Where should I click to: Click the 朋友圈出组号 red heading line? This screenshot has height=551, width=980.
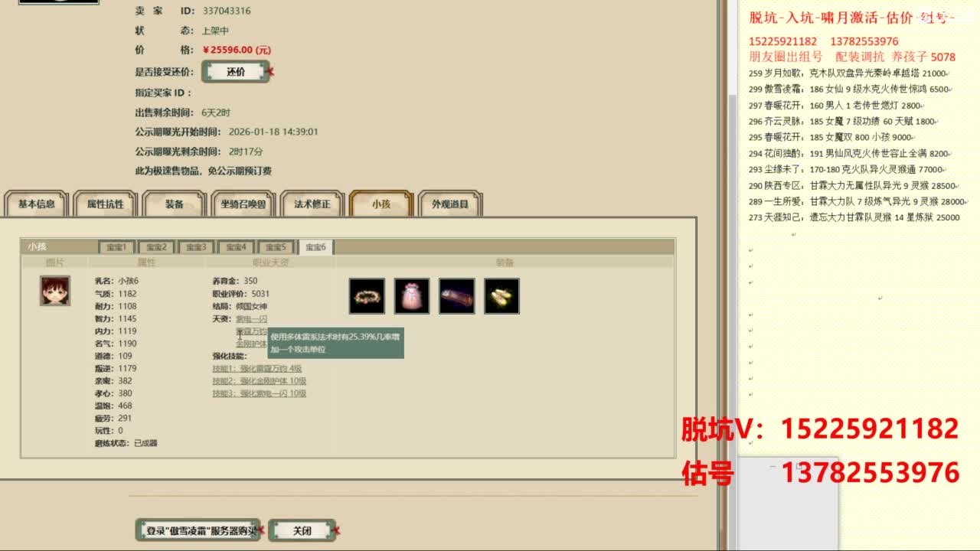852,57
